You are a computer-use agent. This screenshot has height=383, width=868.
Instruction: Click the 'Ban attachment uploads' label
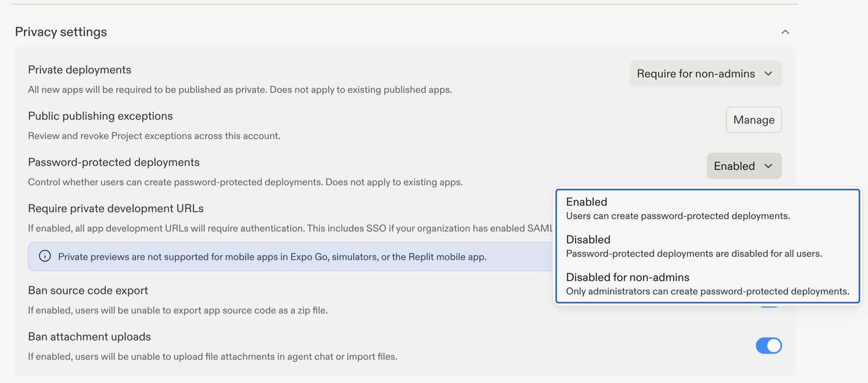[x=90, y=336]
